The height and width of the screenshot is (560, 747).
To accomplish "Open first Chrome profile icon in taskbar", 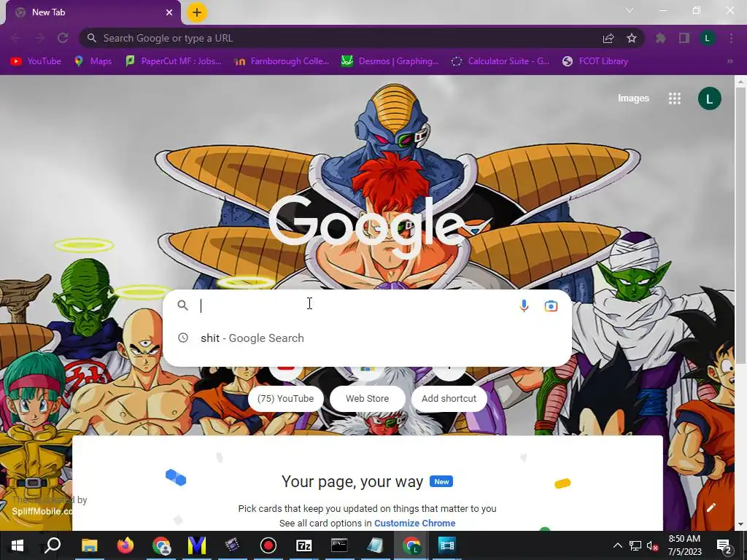I will point(161,545).
